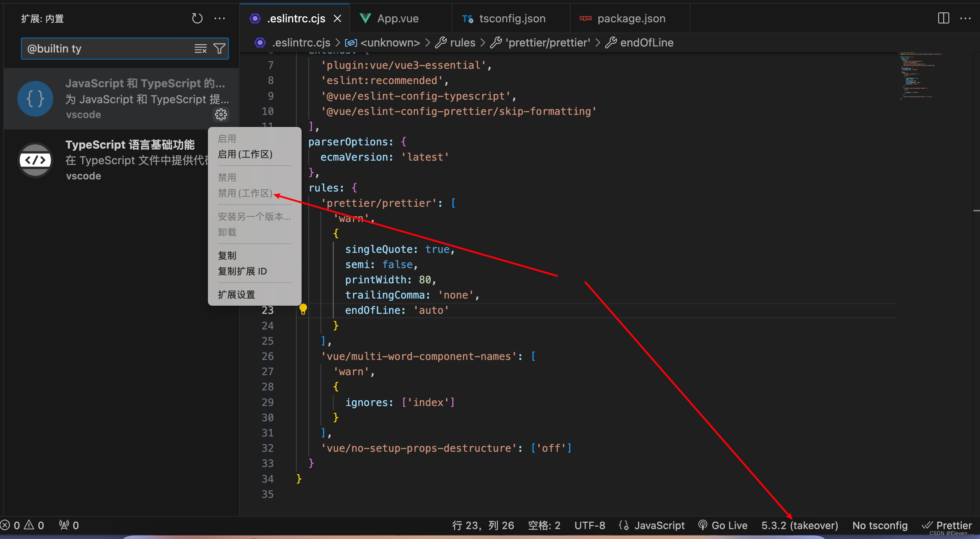Screen dimensions: 980x539
Task: Switch to the App.vue tab
Action: 400,18
